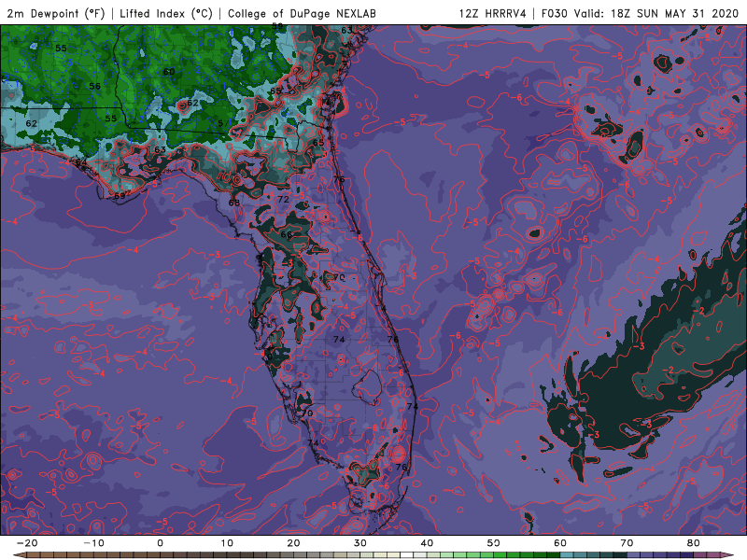Click the '80' color scale label
This screenshot has height=560, width=747.
pyautogui.click(x=694, y=543)
